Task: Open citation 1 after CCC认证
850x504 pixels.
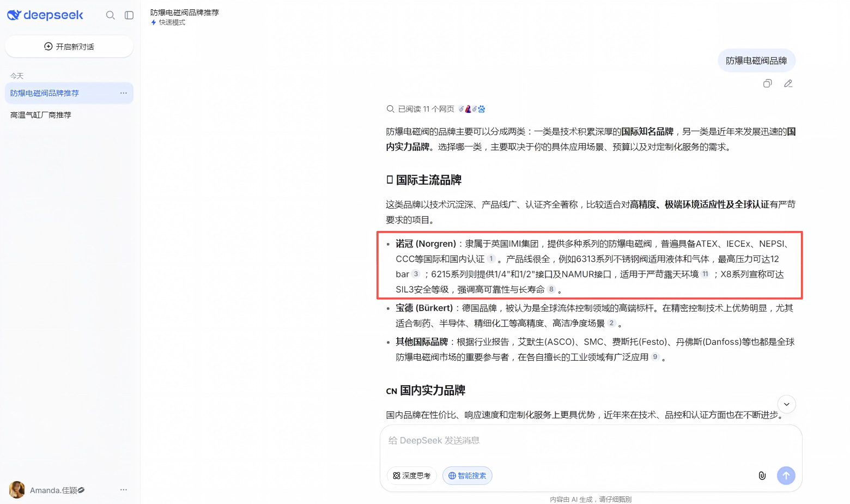Action: (x=491, y=259)
